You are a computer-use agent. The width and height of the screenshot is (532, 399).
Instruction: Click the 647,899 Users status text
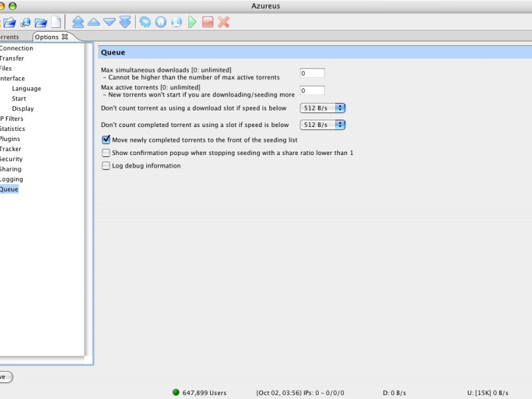pyautogui.click(x=204, y=392)
